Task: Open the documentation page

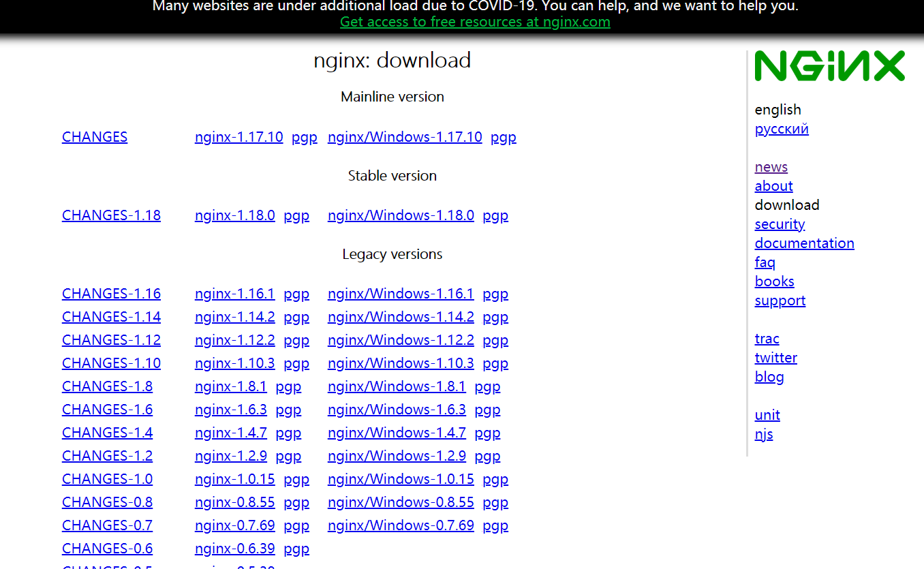Action: 804,243
